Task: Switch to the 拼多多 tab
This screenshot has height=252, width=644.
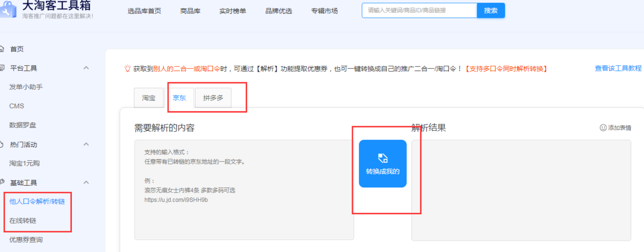Action: point(213,98)
